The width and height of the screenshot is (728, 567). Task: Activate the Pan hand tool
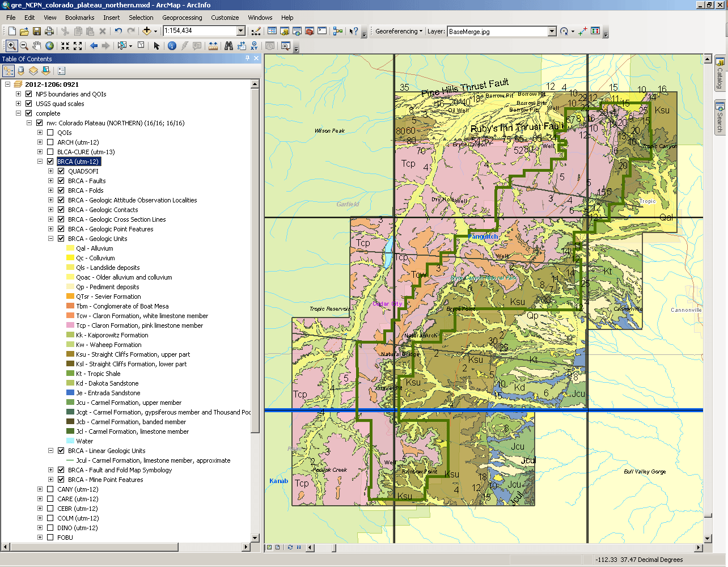tap(37, 46)
